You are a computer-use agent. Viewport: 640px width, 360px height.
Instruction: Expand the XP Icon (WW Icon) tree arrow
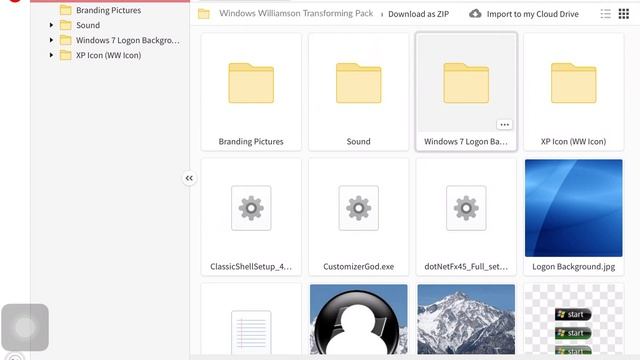pos(51,55)
